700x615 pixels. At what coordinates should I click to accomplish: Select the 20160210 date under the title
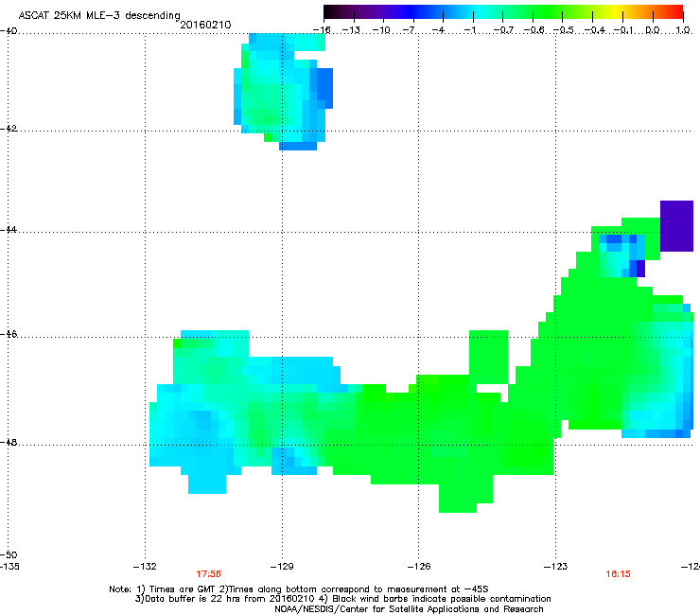click(x=205, y=25)
